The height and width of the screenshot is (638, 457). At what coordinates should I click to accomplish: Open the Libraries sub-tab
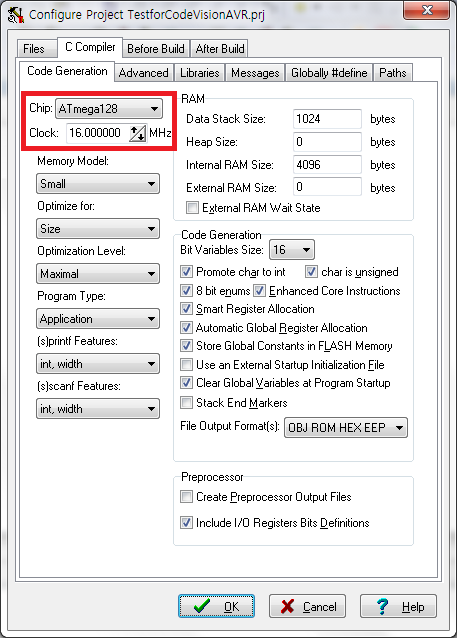199,73
